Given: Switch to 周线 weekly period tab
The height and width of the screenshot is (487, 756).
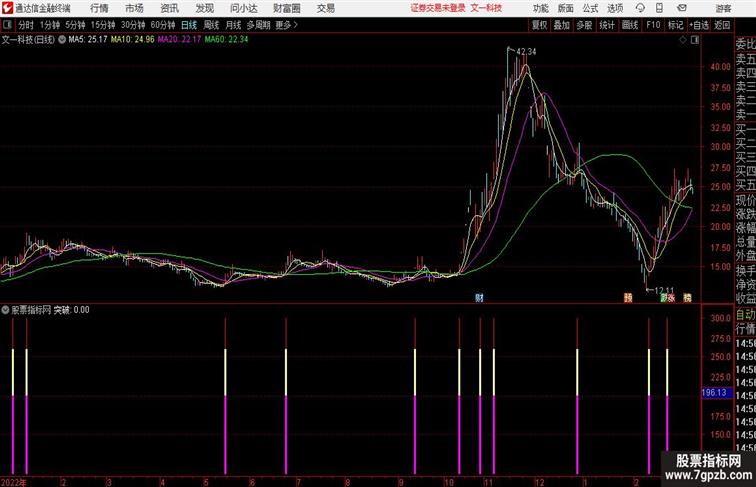Looking at the screenshot, I should point(211,25).
